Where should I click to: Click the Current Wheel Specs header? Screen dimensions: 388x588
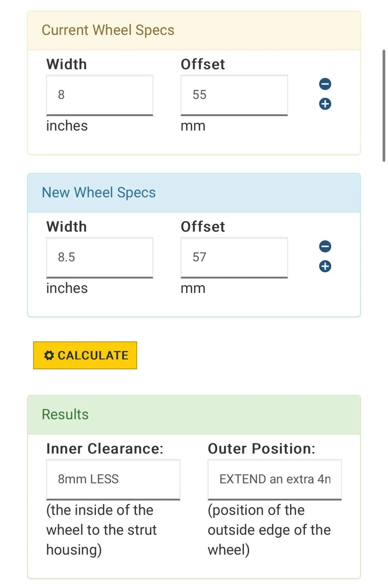108,30
